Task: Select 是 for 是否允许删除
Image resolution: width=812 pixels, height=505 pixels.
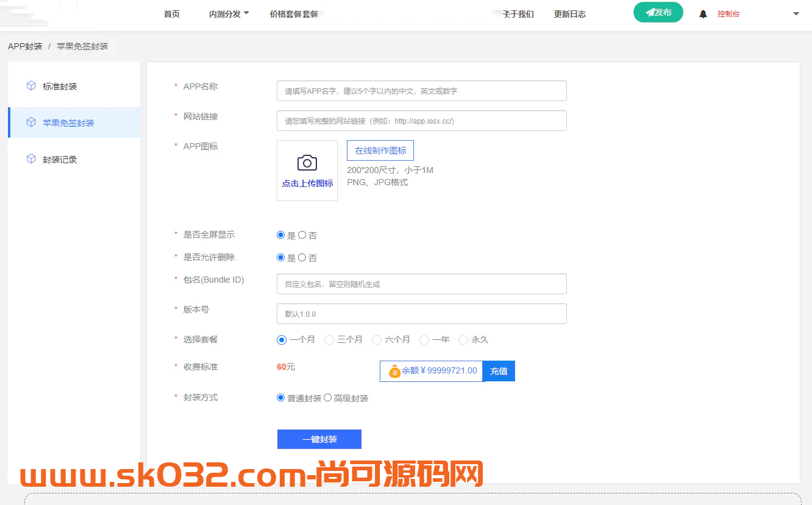Action: pyautogui.click(x=281, y=258)
